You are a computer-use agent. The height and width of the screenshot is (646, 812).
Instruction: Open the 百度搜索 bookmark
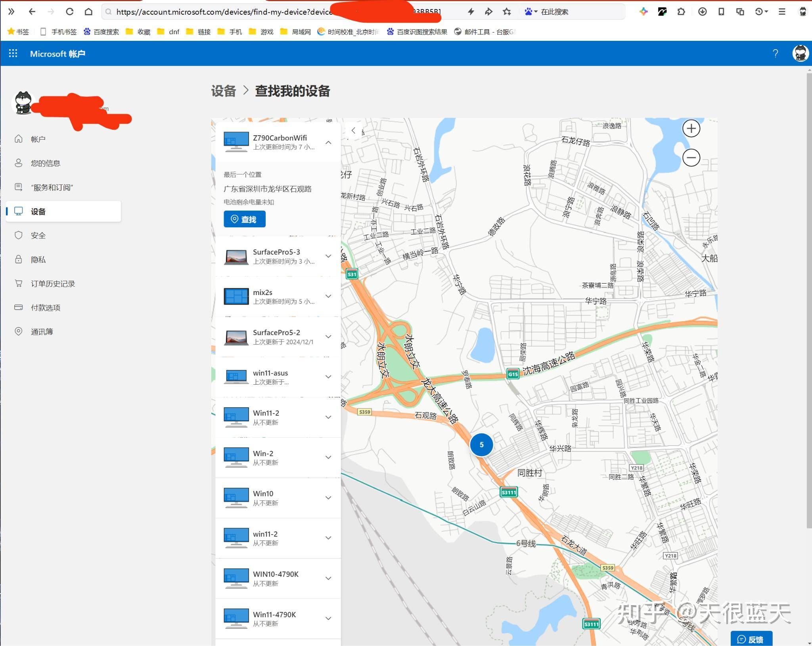click(101, 32)
